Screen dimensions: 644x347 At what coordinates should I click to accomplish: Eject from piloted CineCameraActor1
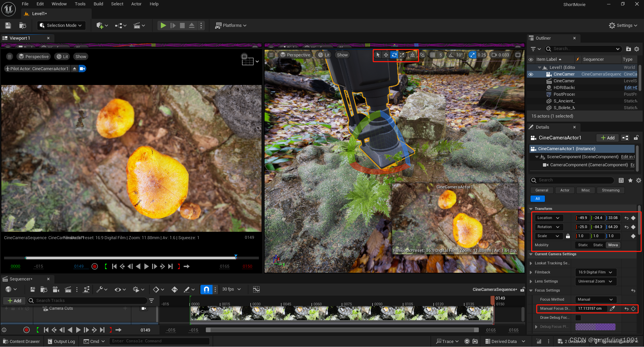75,69
